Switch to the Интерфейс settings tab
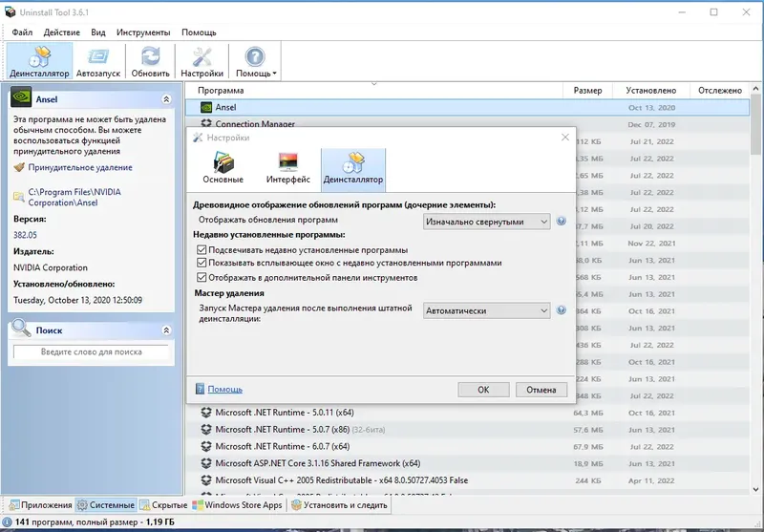Image resolution: width=764 pixels, height=532 pixels. pos(288,168)
